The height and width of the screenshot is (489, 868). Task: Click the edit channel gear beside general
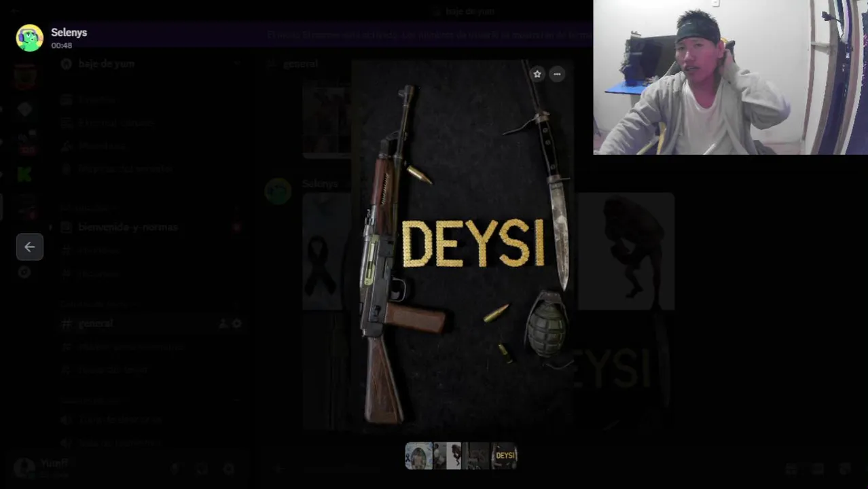(x=237, y=324)
